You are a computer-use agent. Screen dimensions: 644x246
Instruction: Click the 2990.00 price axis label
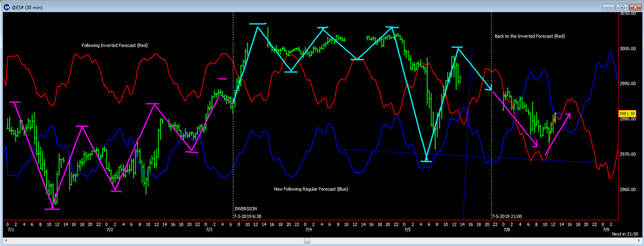628,84
